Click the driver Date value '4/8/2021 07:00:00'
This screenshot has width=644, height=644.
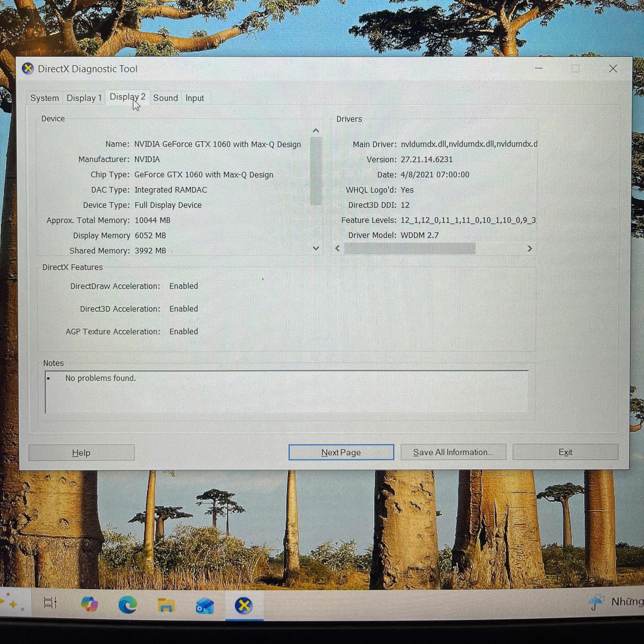[x=435, y=175]
